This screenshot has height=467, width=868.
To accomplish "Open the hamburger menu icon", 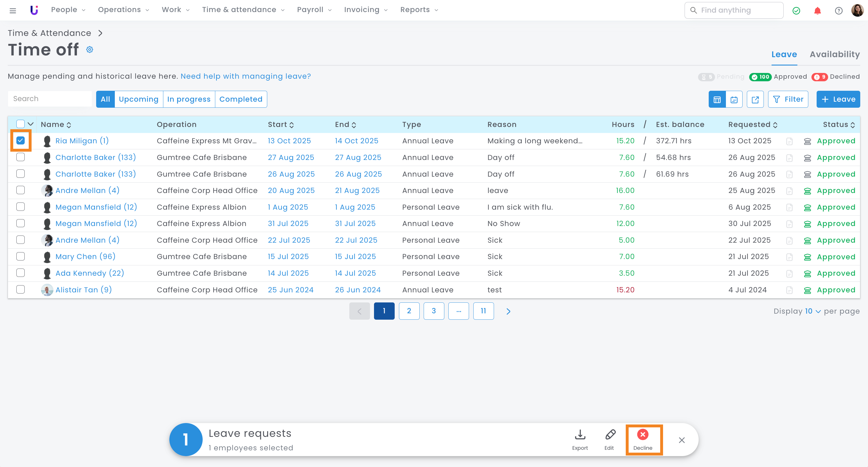I will 13,10.
